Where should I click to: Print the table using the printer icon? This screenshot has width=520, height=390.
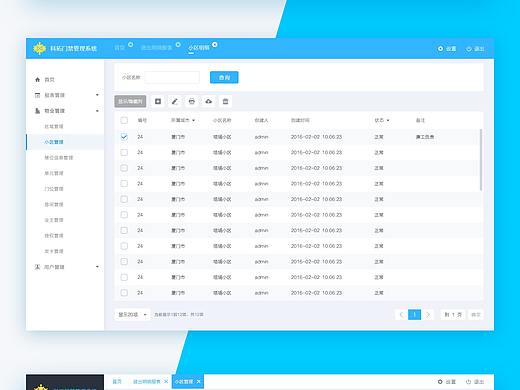click(192, 101)
